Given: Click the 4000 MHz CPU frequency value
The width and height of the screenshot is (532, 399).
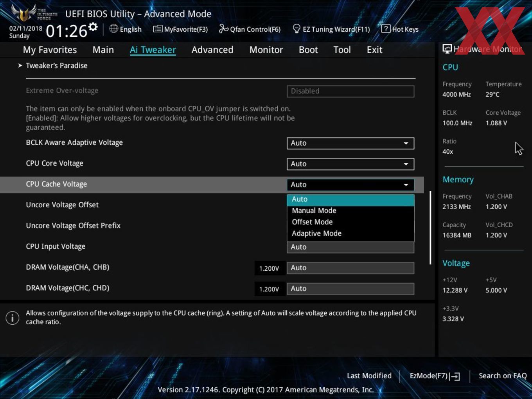Looking at the screenshot, I should point(457,95).
